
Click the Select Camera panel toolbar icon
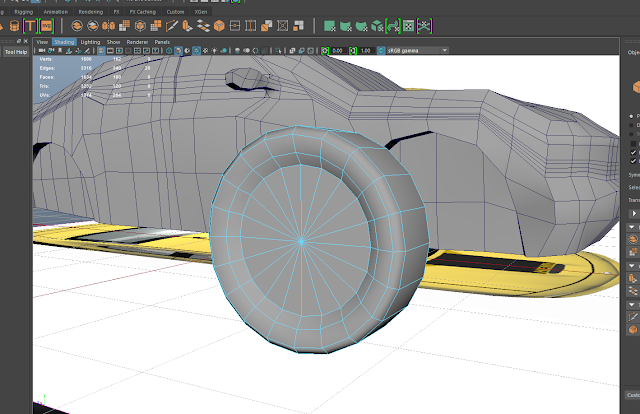pos(42,51)
